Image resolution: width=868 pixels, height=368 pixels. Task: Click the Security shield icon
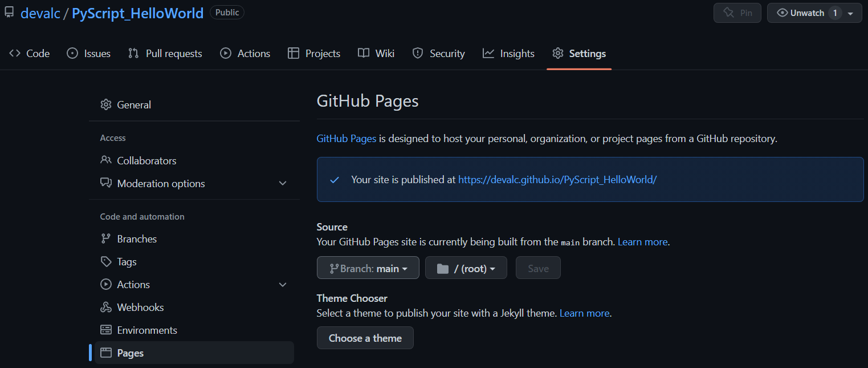[x=418, y=53]
